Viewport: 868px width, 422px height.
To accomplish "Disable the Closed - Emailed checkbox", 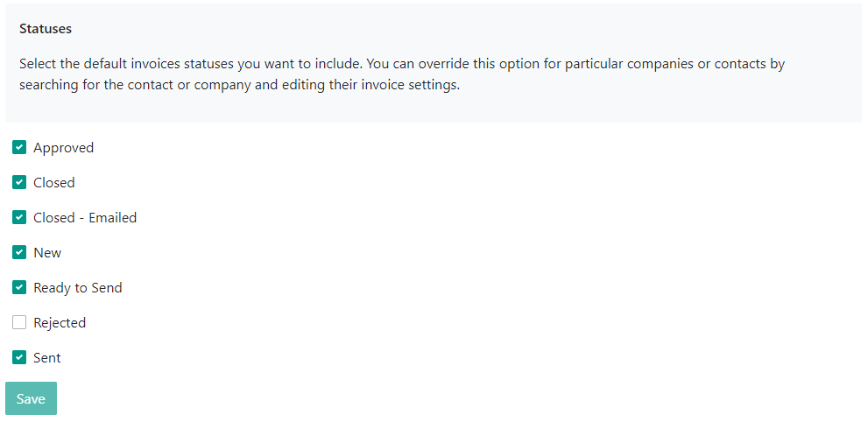I will pos(19,217).
